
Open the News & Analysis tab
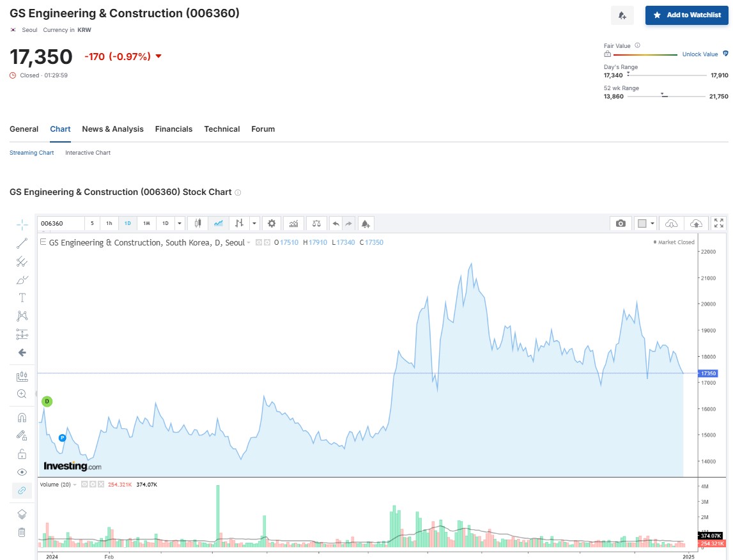[112, 129]
